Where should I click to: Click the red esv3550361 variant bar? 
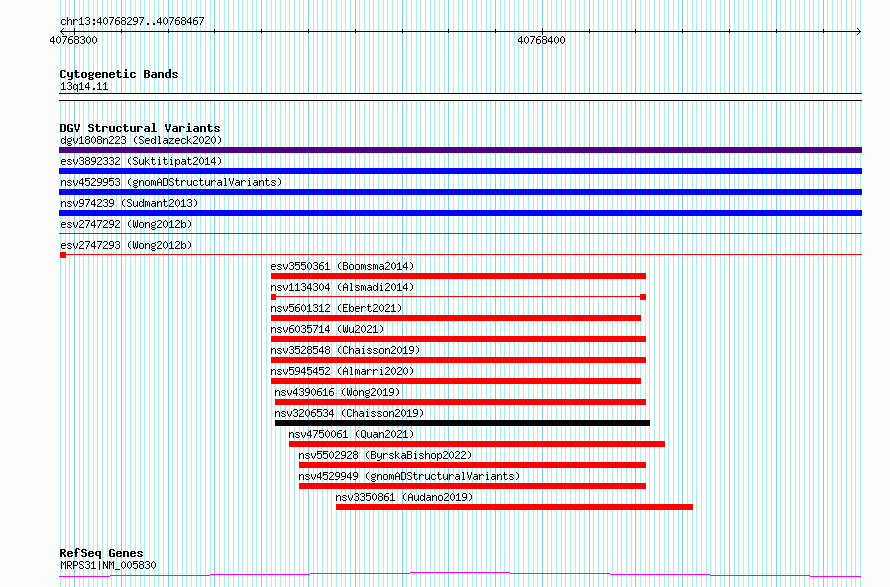pyautogui.click(x=459, y=276)
